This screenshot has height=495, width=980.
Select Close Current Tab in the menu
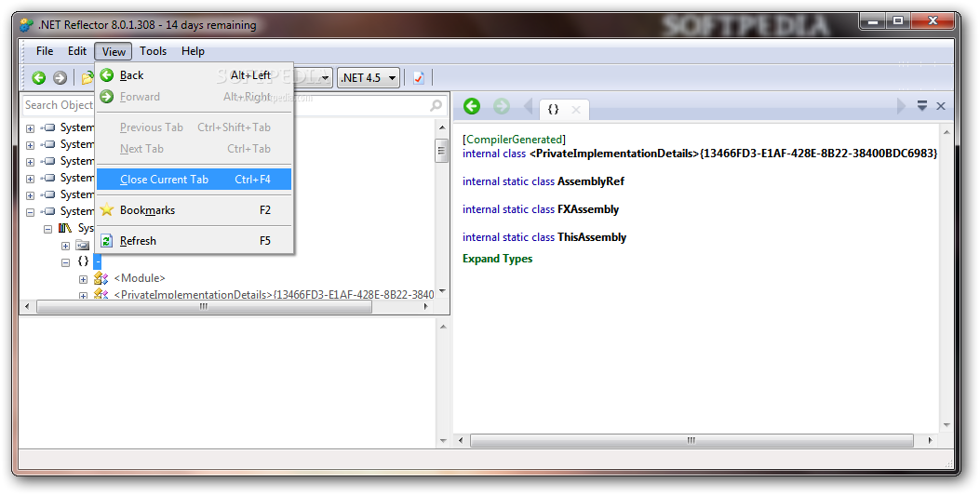(195, 180)
